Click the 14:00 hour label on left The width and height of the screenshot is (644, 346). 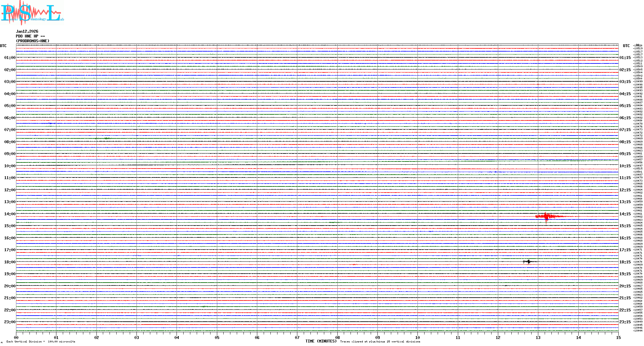point(10,214)
